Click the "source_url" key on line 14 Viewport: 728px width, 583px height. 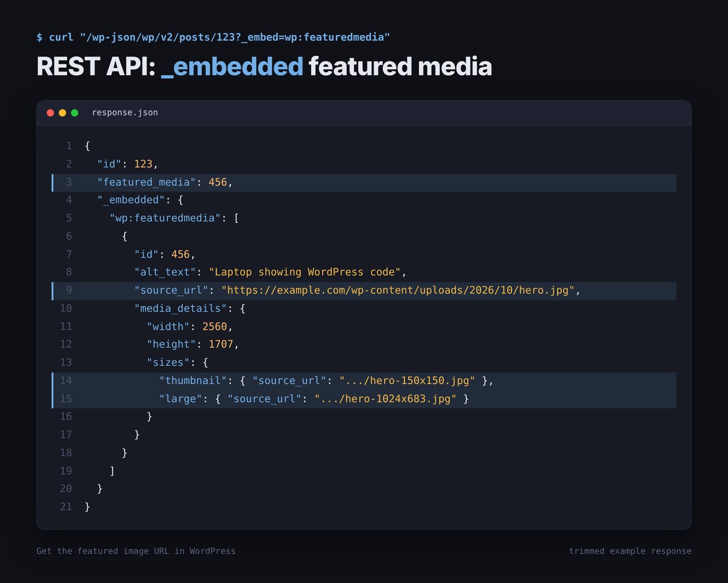tap(289, 380)
